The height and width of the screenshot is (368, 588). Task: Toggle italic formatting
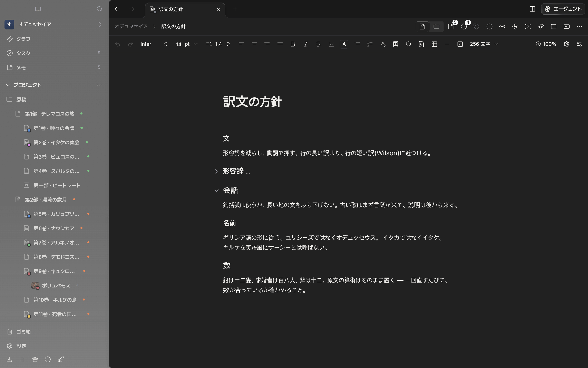pyautogui.click(x=306, y=44)
